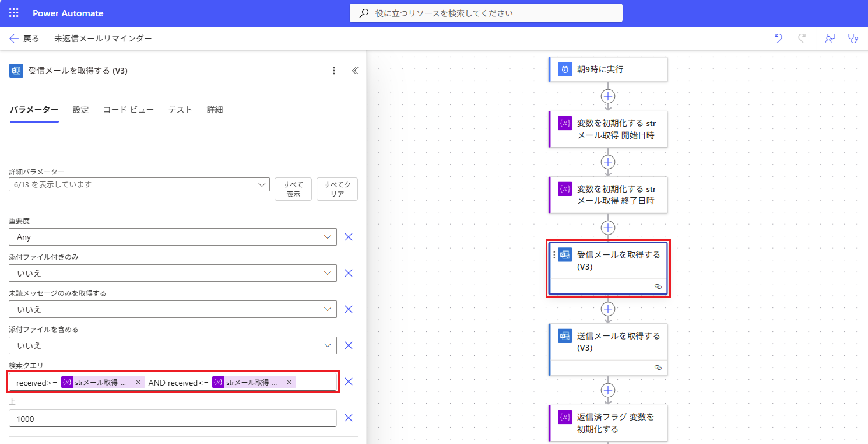Switch to the 設定 tab
Screen dimensions: 868x444
click(x=80, y=110)
